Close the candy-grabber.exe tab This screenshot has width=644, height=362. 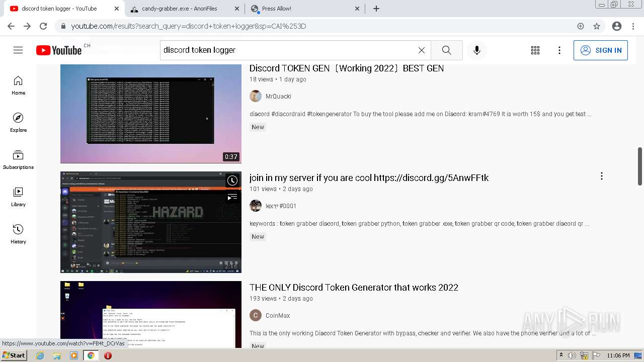(x=237, y=9)
